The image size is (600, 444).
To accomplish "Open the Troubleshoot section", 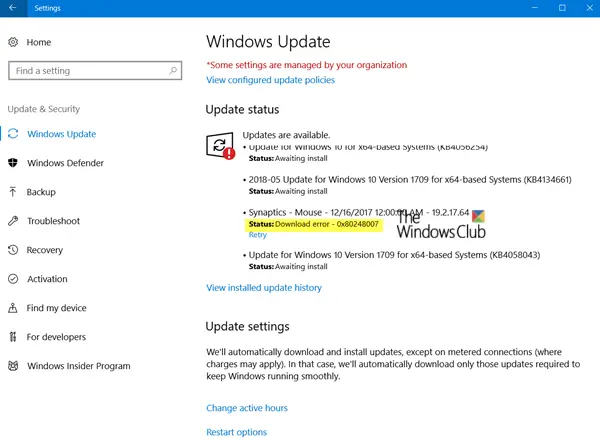I will (x=54, y=221).
